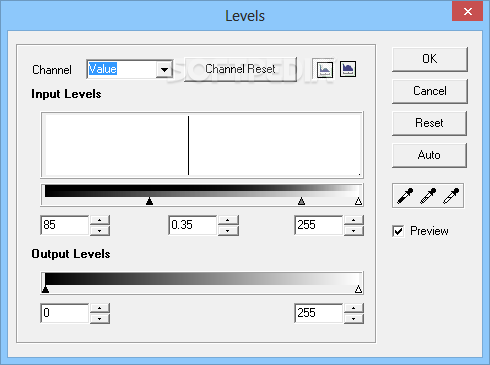Click the Reset button
This screenshot has width=490, height=365.
(429, 123)
